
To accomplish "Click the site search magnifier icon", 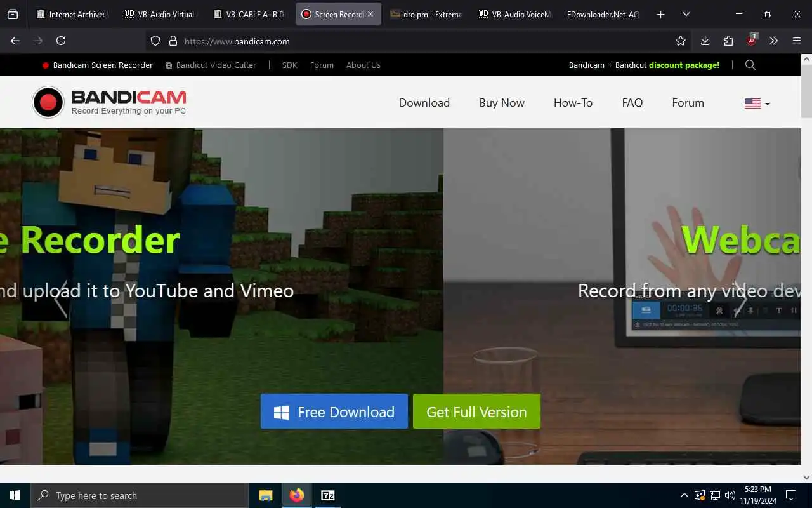I will coord(750,65).
